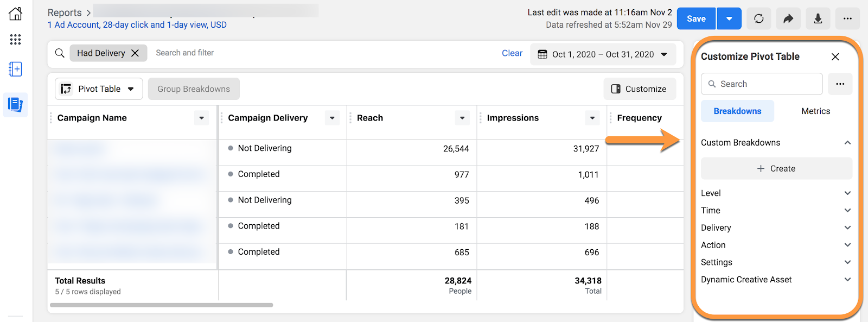Open the Save button dropdown arrow
Image resolution: width=868 pixels, height=322 pixels.
729,19
